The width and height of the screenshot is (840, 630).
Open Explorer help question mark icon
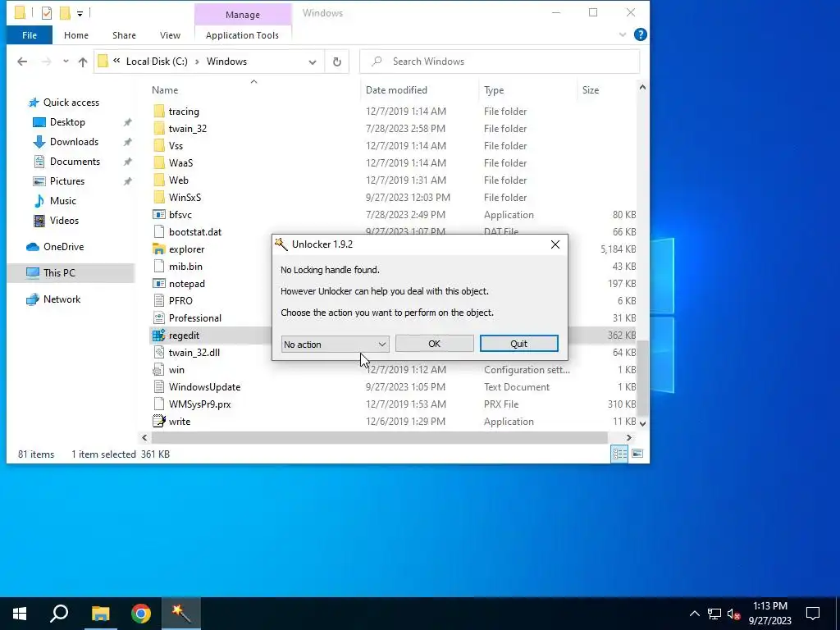pos(640,34)
